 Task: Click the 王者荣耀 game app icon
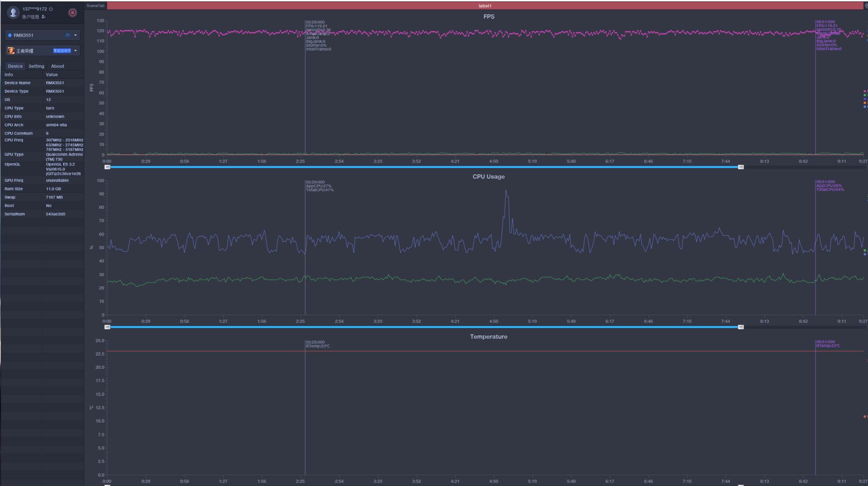[x=11, y=51]
